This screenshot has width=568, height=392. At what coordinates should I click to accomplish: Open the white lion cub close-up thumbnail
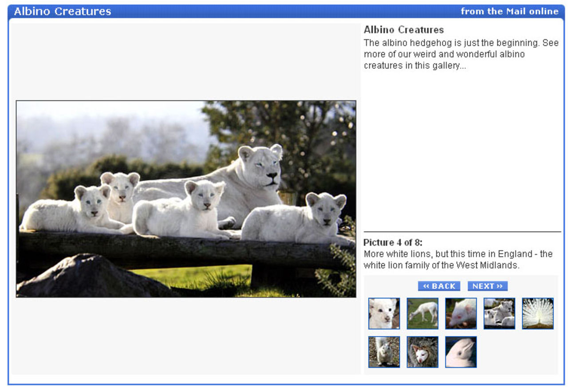click(384, 313)
